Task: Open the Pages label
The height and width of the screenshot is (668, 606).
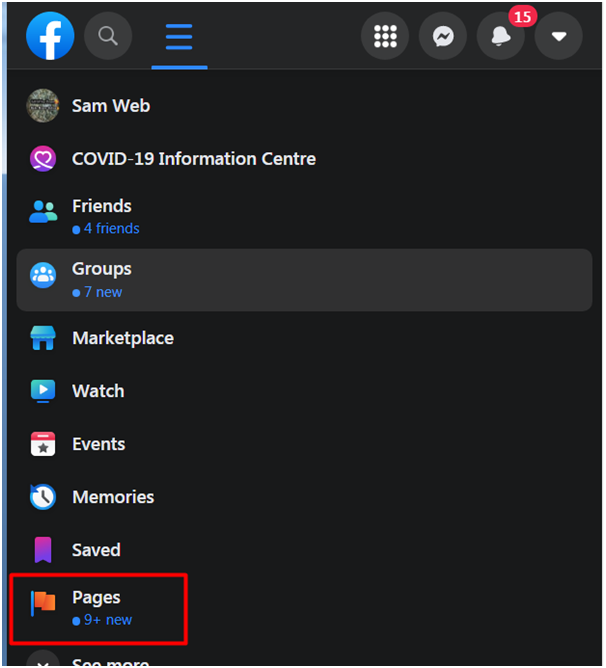Action: 96,598
